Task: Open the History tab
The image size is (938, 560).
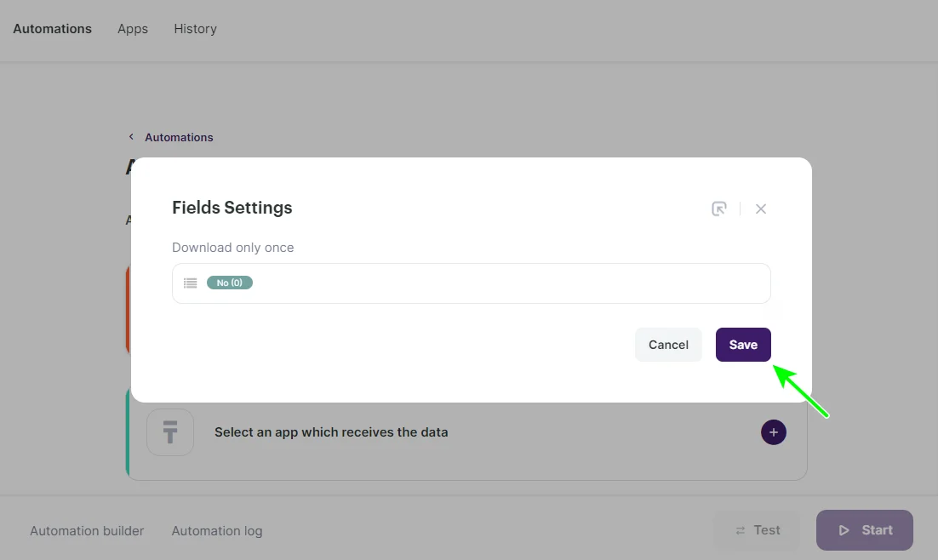Action: click(x=195, y=29)
